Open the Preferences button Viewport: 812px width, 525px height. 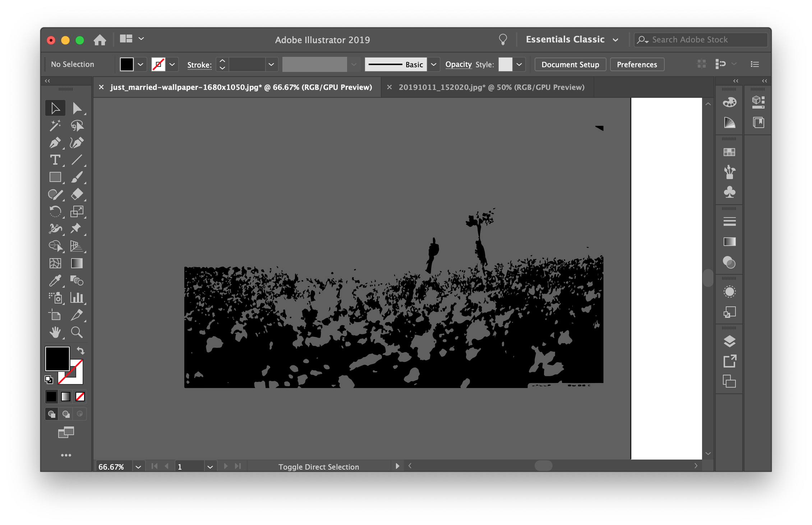(637, 65)
